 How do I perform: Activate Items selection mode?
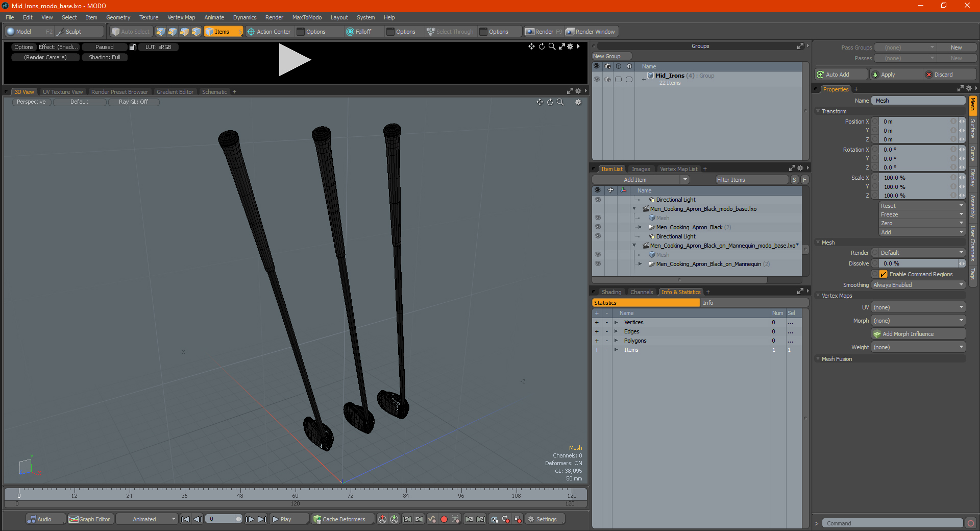223,32
